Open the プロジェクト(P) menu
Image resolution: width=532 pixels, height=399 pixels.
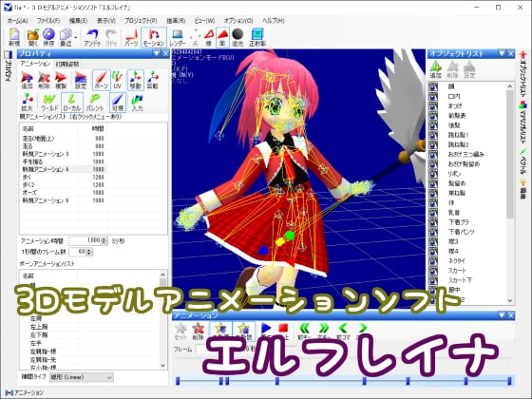(141, 21)
